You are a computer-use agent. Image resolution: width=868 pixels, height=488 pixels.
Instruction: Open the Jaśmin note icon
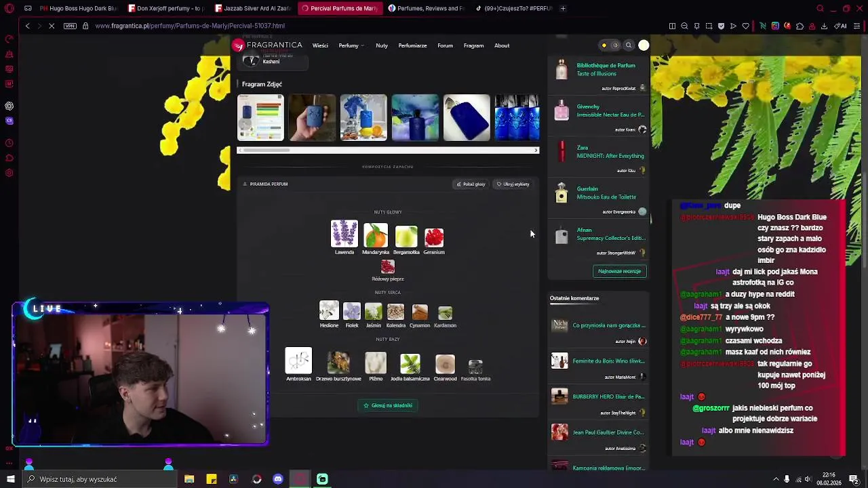coord(374,312)
